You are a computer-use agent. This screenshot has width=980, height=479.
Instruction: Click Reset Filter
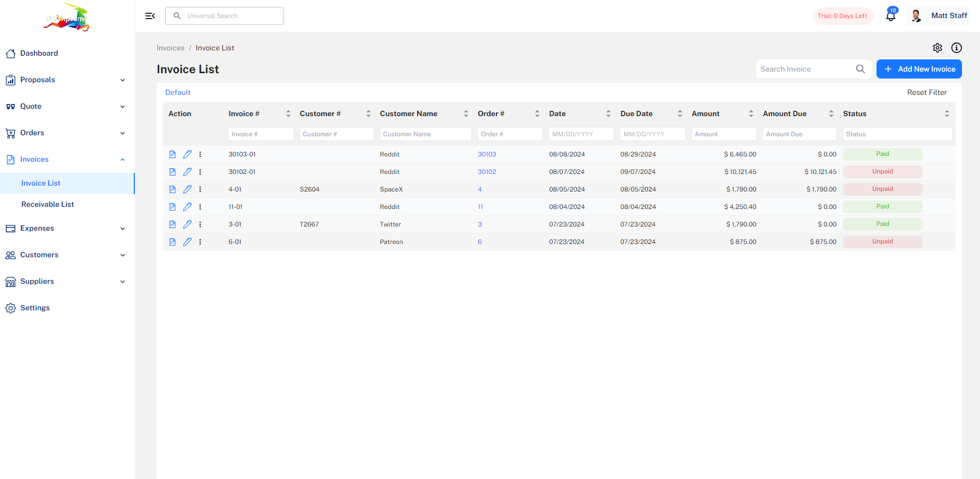[x=927, y=92]
